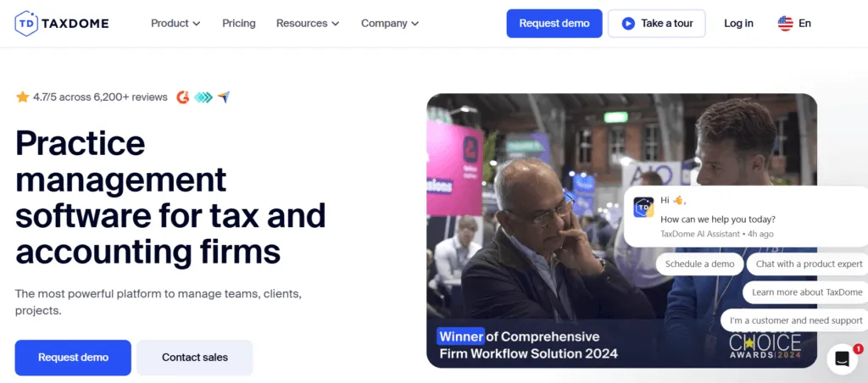Viewport: 868px width, 383px height.
Task: Click the Take a tour button
Action: point(657,23)
